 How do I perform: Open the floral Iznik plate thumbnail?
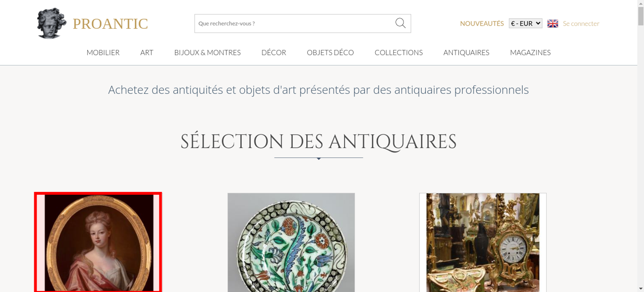(291, 243)
